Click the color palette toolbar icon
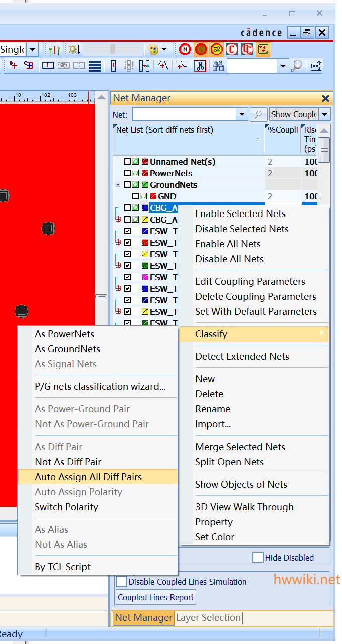 point(153,49)
